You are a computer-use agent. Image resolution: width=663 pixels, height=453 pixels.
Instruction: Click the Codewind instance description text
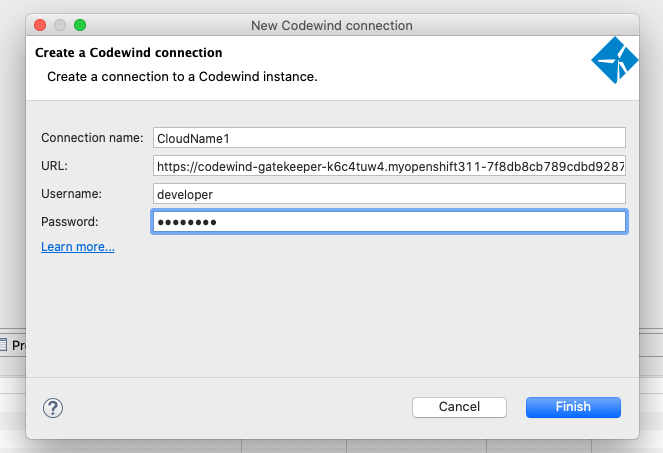(182, 77)
